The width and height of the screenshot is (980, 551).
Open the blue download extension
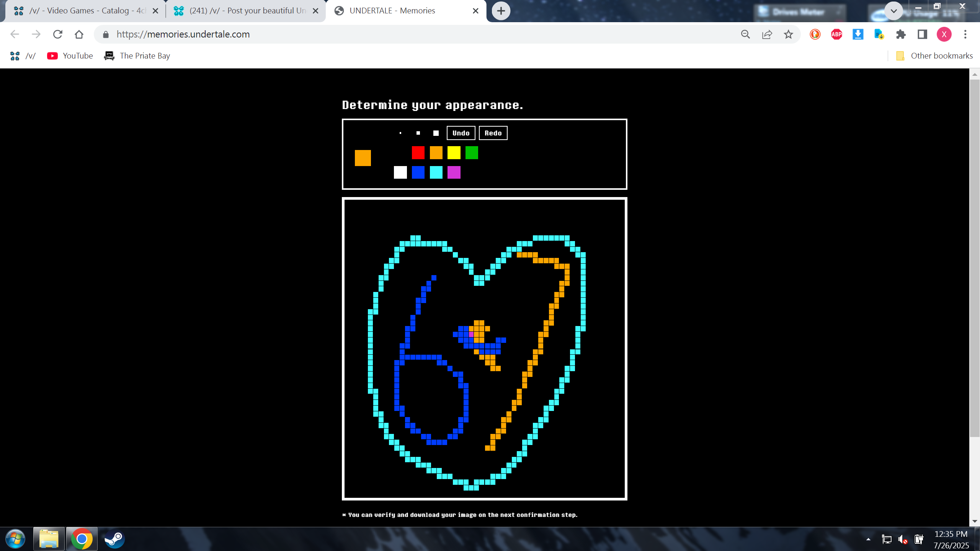[x=858, y=34]
